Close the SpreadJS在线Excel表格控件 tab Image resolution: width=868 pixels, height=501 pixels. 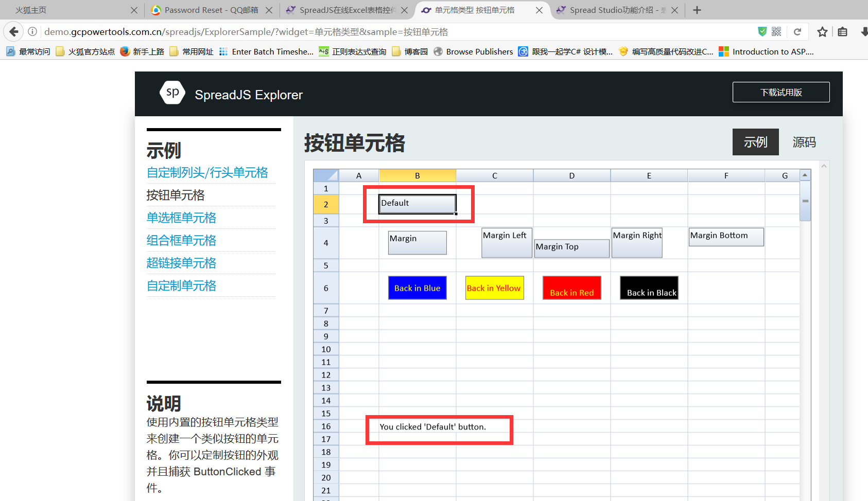(x=404, y=10)
